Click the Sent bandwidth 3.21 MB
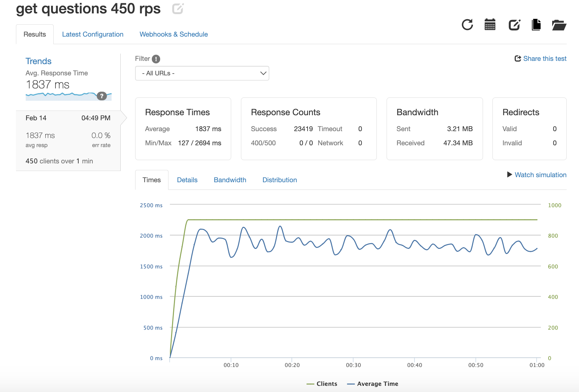The width and height of the screenshot is (579, 392). tap(460, 129)
